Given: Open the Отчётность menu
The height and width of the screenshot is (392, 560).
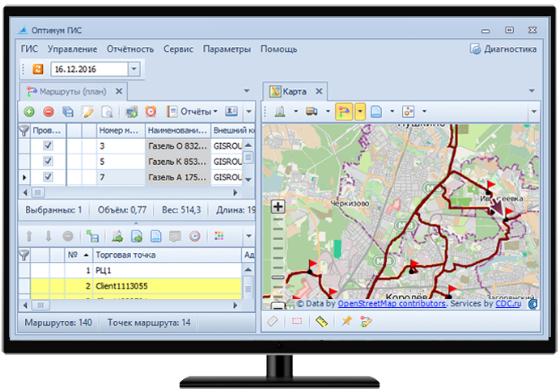Looking at the screenshot, I should point(130,48).
